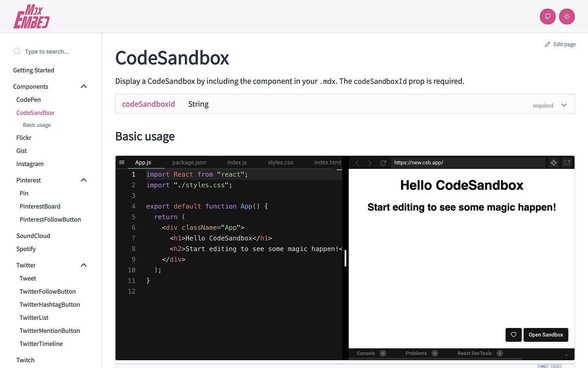This screenshot has width=588, height=368.
Task: Switch to the styles.css tab
Action: click(281, 162)
